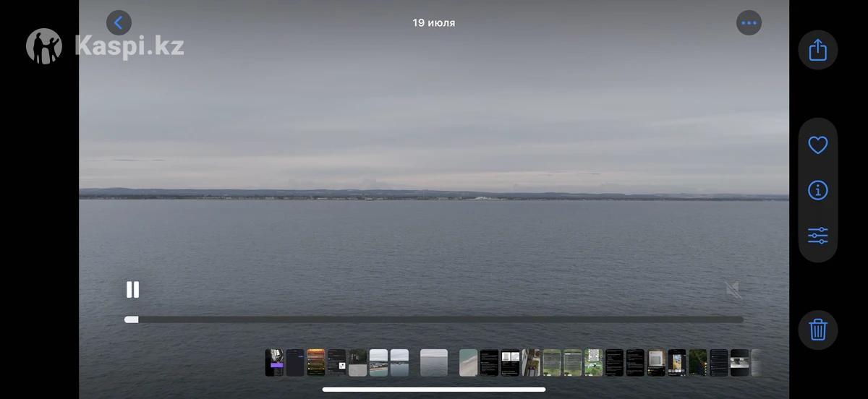Open the edit adjustments sliders icon
868x399 pixels.
[817, 236]
